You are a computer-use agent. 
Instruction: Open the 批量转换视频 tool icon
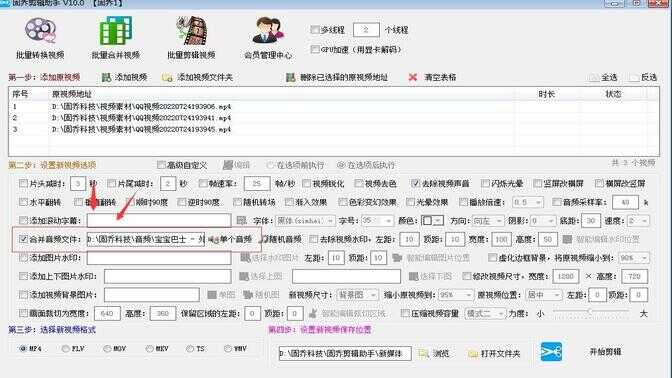click(40, 31)
